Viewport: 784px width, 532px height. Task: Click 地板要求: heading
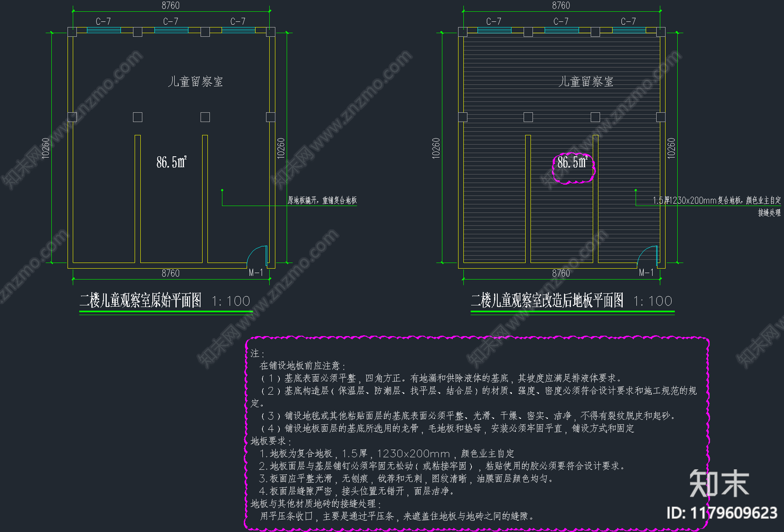tap(271, 441)
